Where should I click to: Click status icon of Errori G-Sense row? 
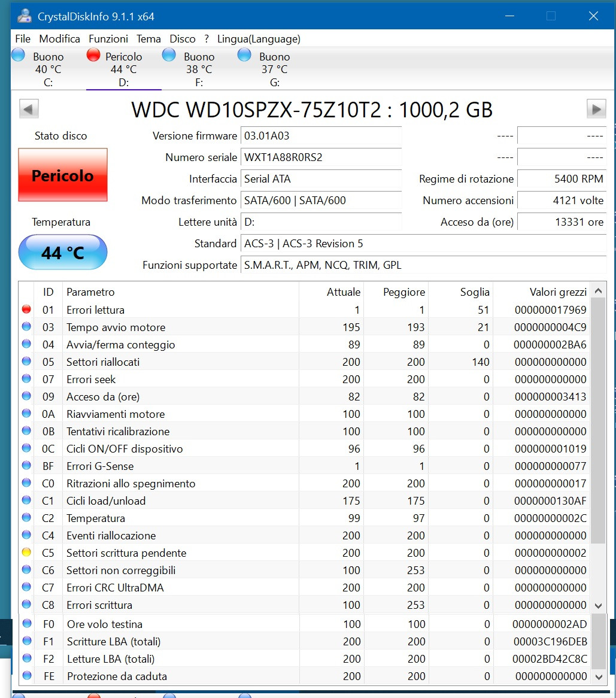[27, 465]
